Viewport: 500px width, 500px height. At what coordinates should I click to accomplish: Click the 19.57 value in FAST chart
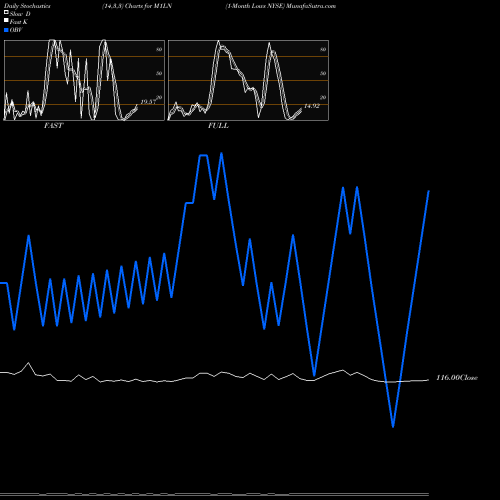pos(148,102)
